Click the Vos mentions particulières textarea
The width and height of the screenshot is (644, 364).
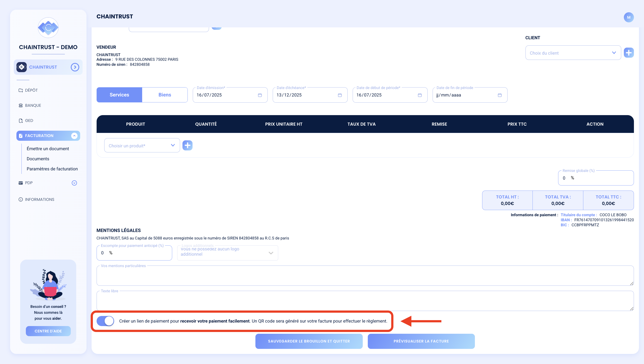click(x=365, y=276)
